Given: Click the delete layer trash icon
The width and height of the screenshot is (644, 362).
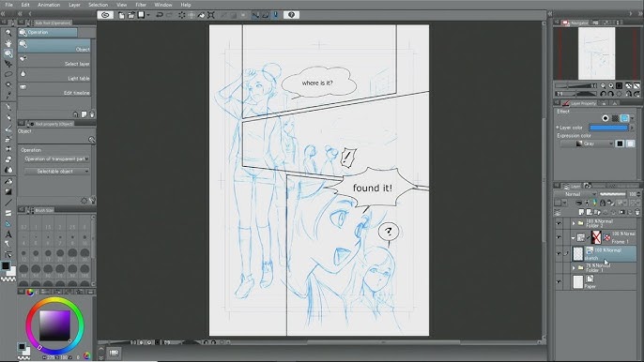Looking at the screenshot, I should [637, 212].
